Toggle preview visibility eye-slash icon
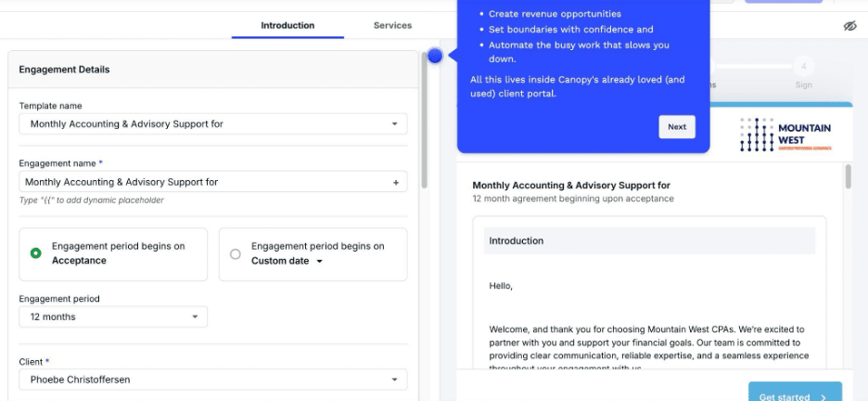The height and width of the screenshot is (401, 868). point(849,26)
